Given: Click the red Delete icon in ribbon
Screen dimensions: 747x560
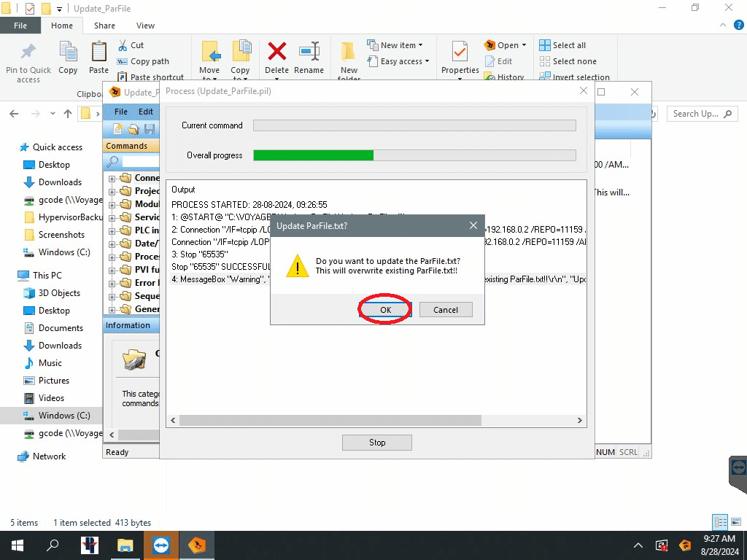Looking at the screenshot, I should (276, 52).
